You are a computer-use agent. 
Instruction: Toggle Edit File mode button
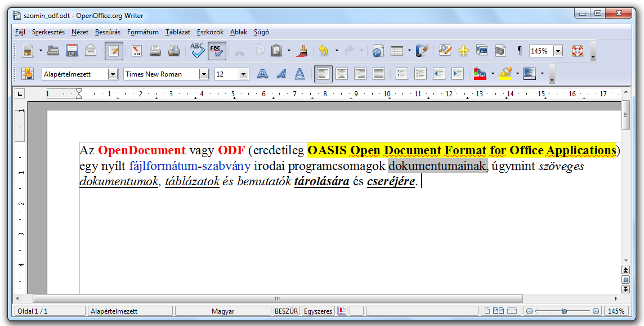[114, 51]
